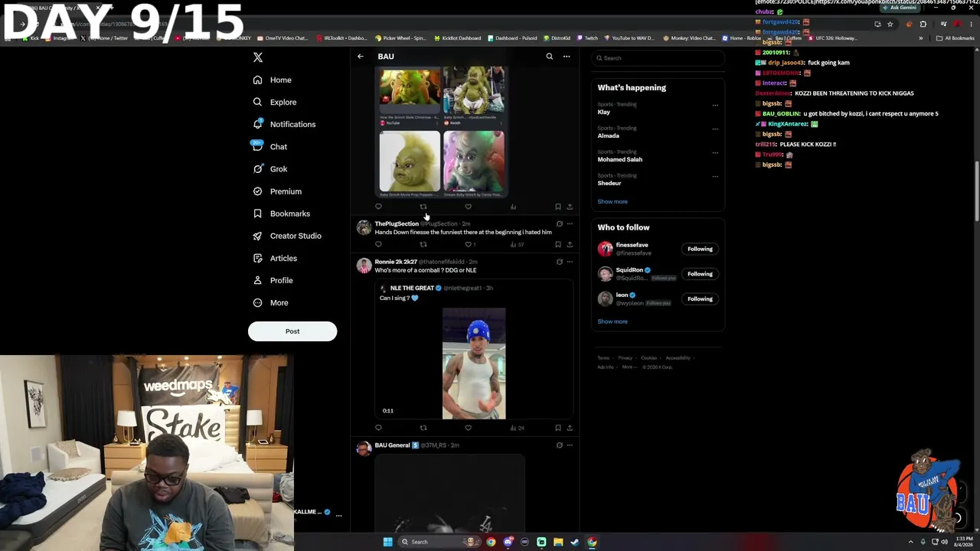The image size is (980, 551).
Task: View analytics of Ronnie 2k post
Action: tap(517, 428)
